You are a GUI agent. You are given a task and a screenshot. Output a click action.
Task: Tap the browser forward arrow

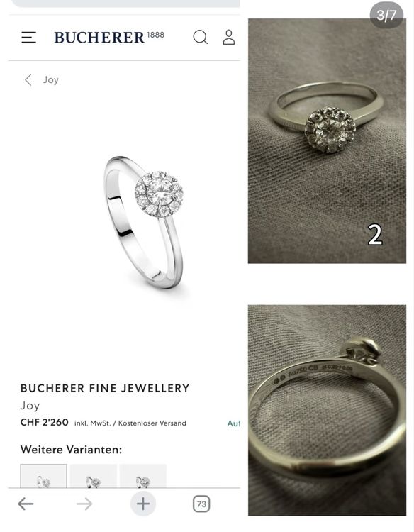pos(84,504)
